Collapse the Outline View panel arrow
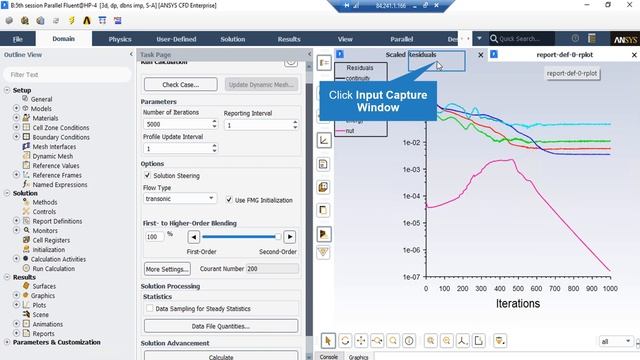 coord(131,54)
